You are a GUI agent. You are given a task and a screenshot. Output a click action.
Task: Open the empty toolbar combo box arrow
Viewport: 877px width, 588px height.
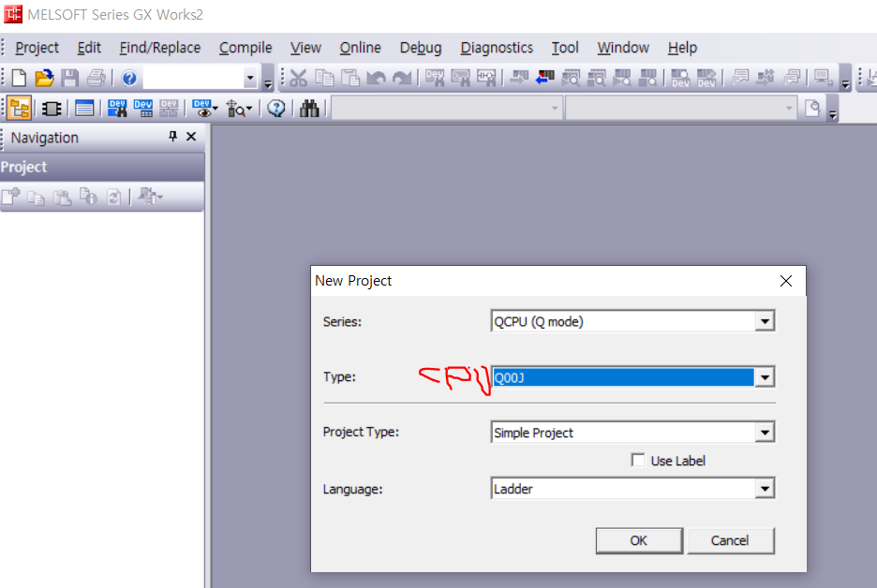pyautogui.click(x=250, y=79)
